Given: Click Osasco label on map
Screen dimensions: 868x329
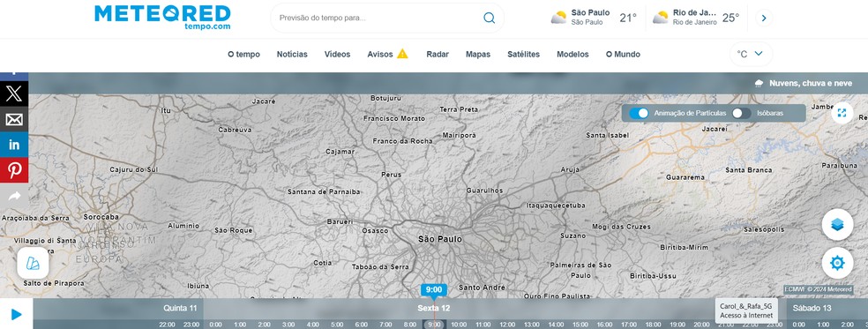Looking at the screenshot, I should (x=375, y=230).
